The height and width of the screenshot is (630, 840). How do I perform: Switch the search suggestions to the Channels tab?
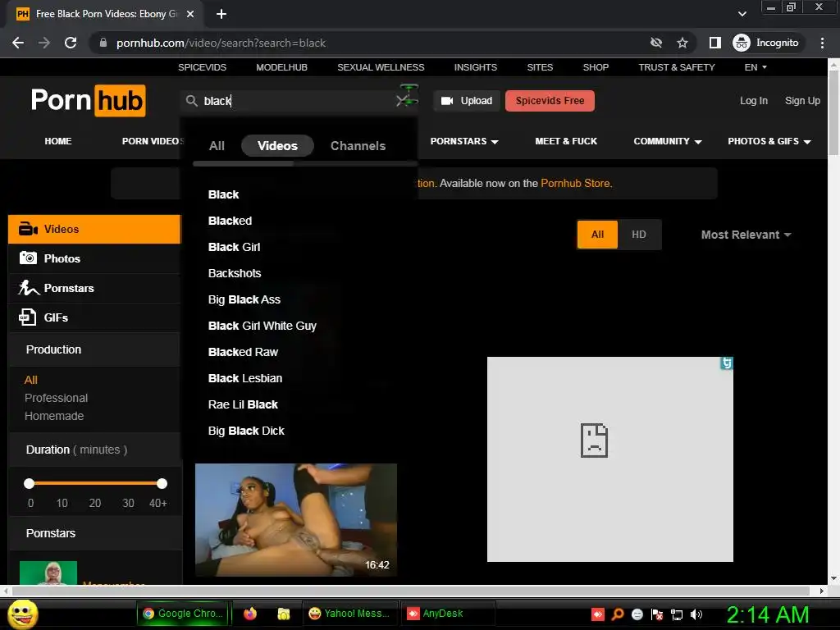point(358,146)
